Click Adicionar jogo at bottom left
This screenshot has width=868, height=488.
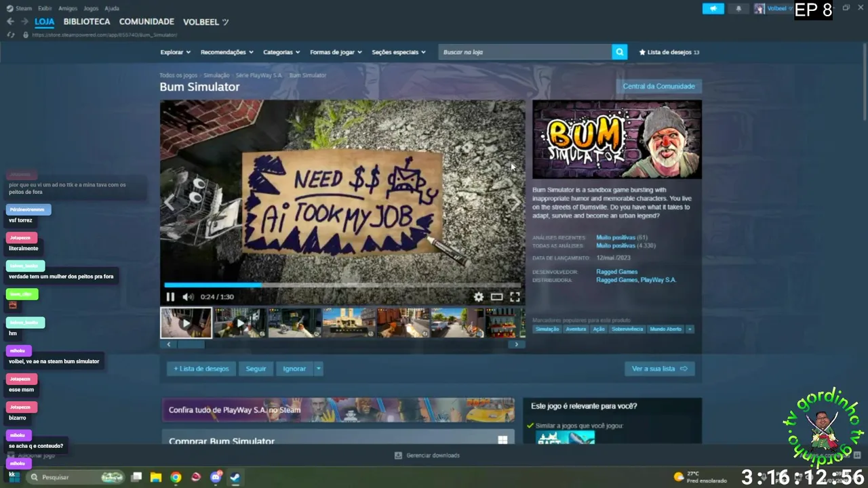(x=31, y=455)
